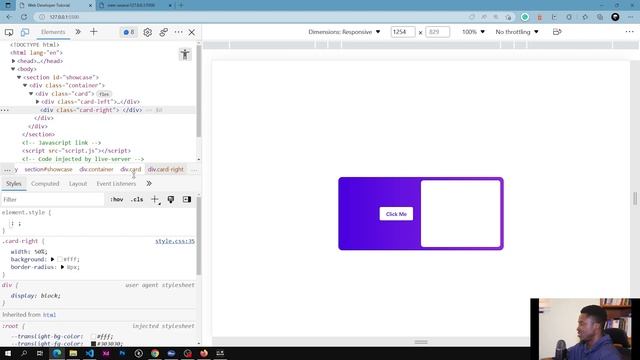Viewport: 640px width, 360px height.
Task: Switch to the Web Developer Tutorial tab
Action: coord(55,5)
